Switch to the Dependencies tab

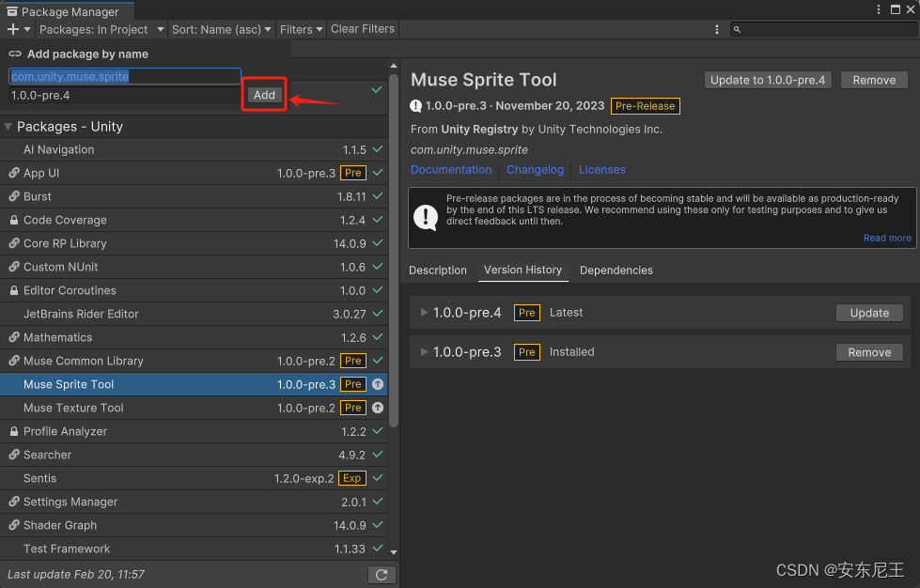(x=616, y=271)
